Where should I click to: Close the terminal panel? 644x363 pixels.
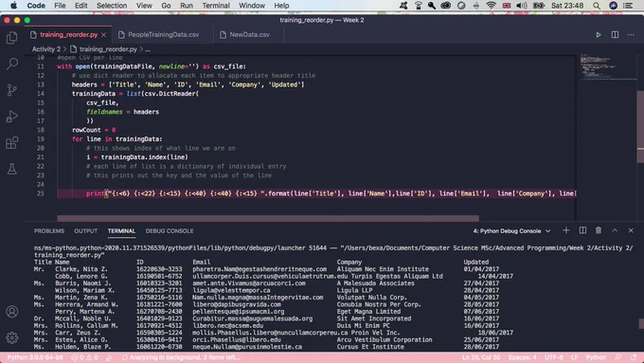(631, 230)
